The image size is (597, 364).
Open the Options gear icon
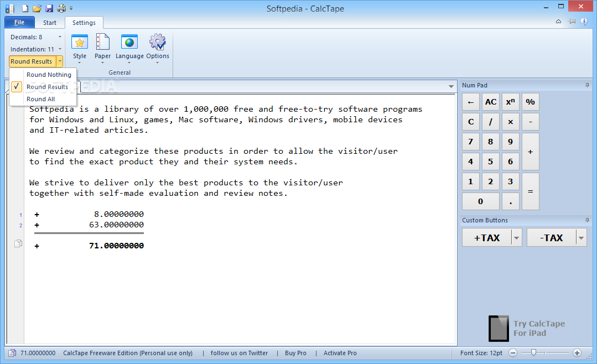[158, 48]
